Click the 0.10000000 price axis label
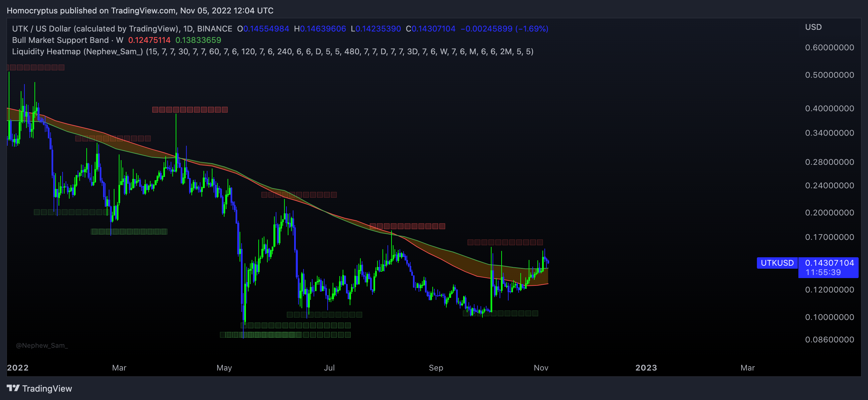This screenshot has width=868, height=400. 829,317
